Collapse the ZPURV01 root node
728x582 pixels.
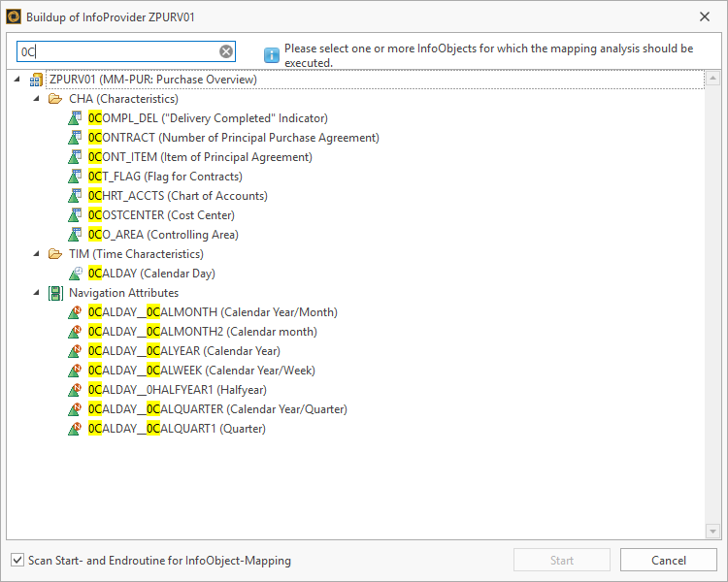[19, 80]
